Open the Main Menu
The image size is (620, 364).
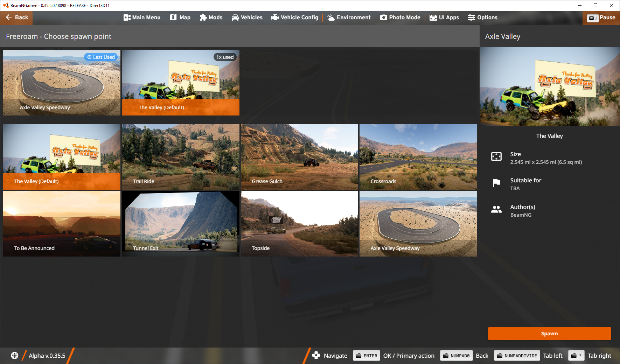pos(142,17)
